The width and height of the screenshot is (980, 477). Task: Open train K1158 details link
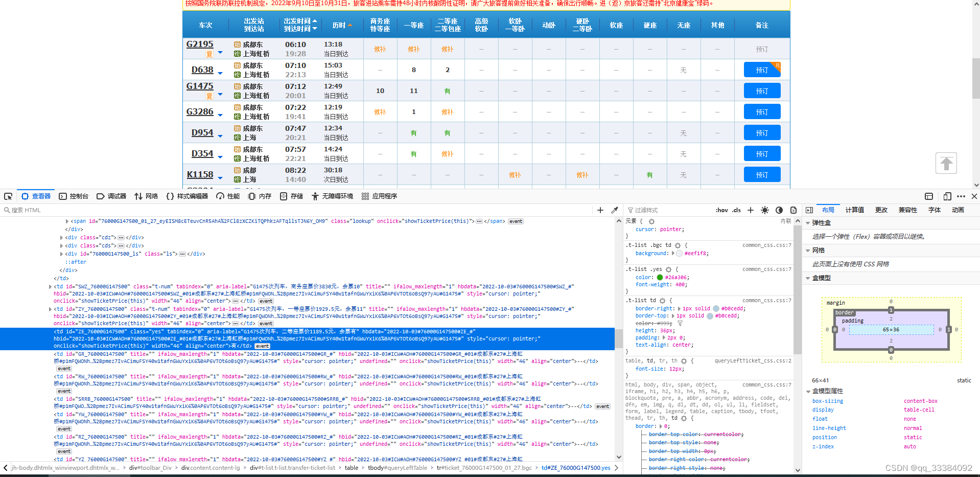(200, 175)
